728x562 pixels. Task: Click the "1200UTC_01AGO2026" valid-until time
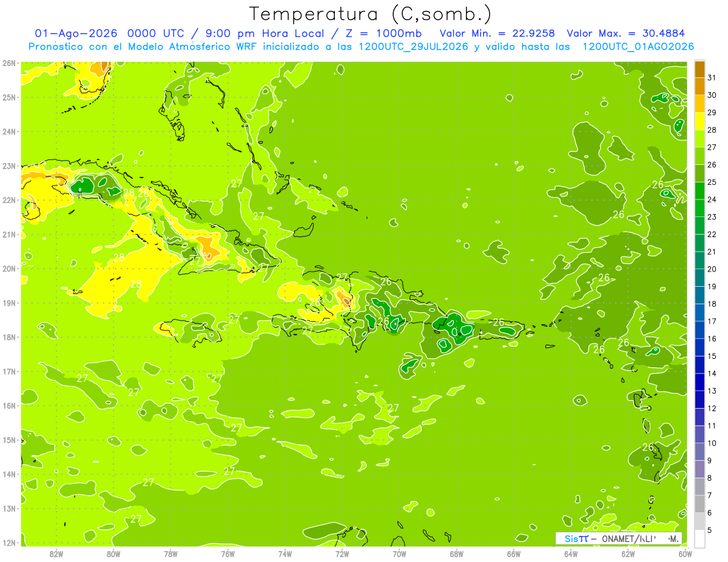638,47
